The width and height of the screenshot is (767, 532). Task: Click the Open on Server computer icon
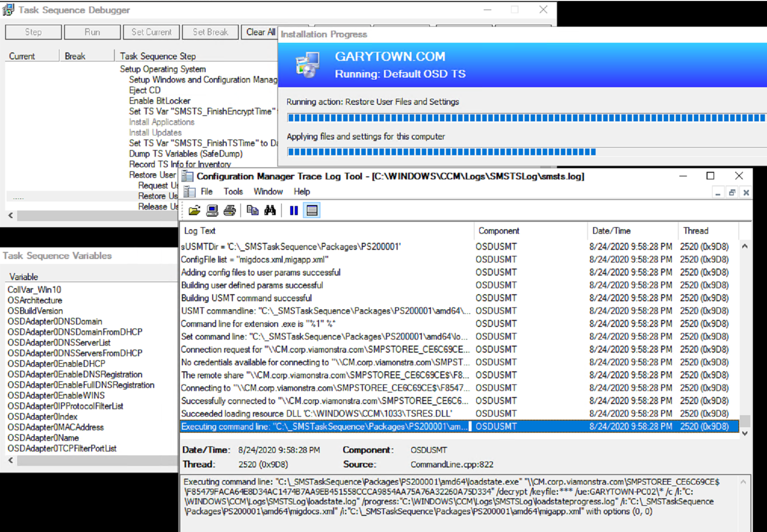tap(212, 211)
